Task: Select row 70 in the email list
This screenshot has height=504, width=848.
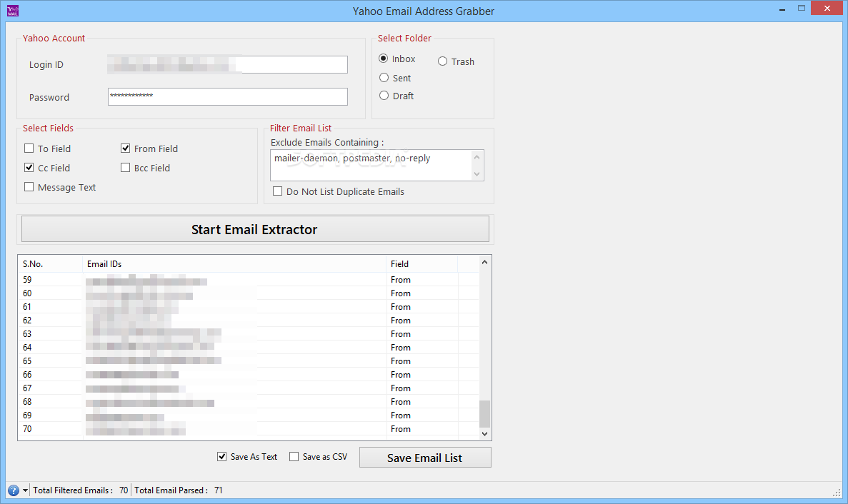Action: click(248, 429)
